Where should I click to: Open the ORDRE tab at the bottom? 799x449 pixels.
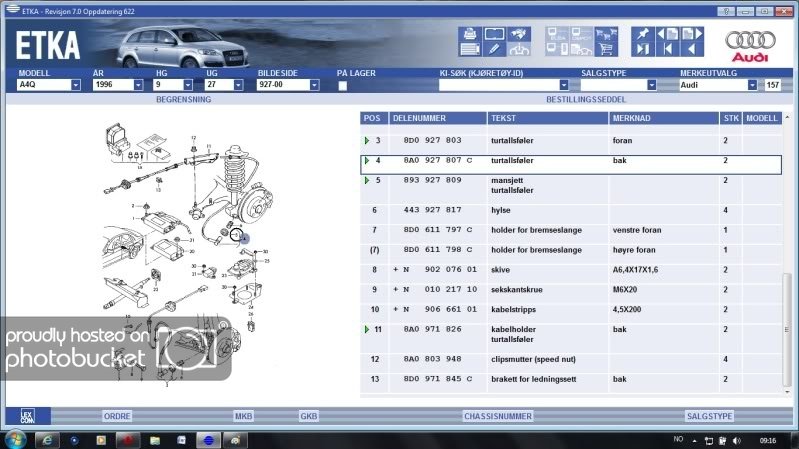[117, 415]
